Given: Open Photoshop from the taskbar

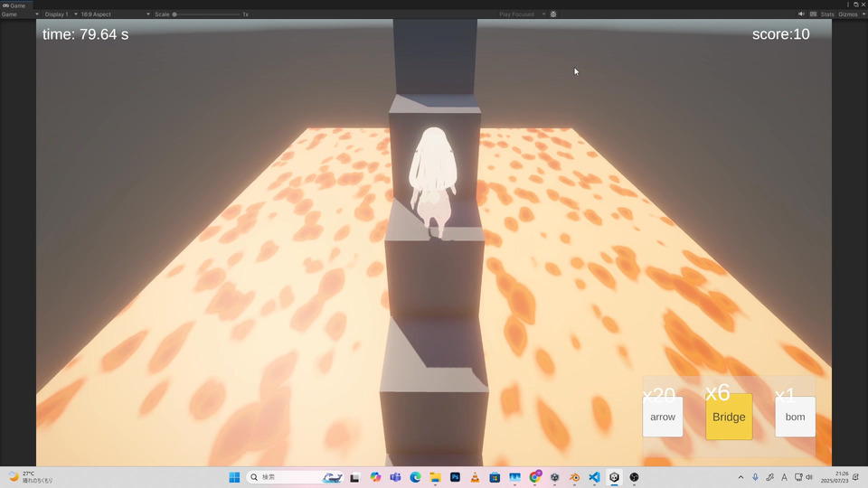Looking at the screenshot, I should (455, 477).
